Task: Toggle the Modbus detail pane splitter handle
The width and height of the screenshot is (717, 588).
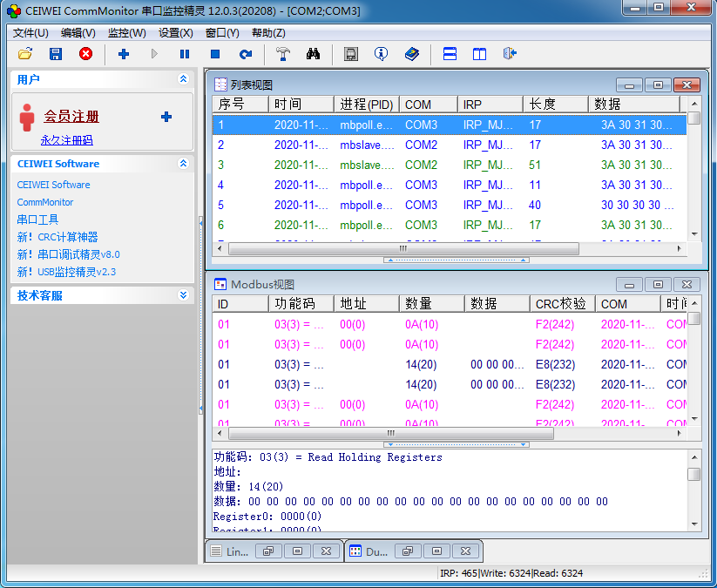Action: [x=456, y=444]
